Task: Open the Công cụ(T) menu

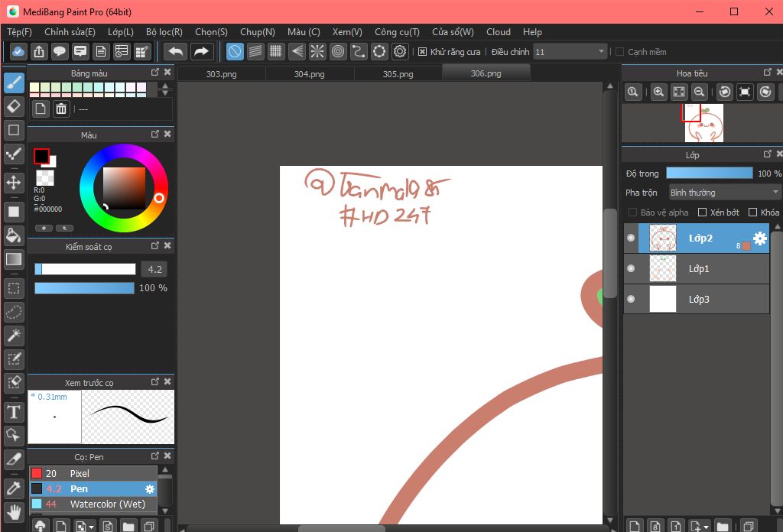Action: coord(397,32)
